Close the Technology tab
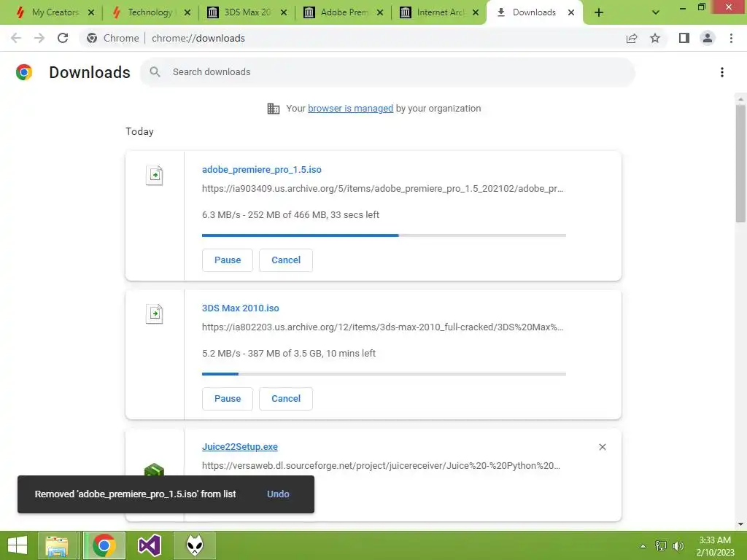 point(187,12)
